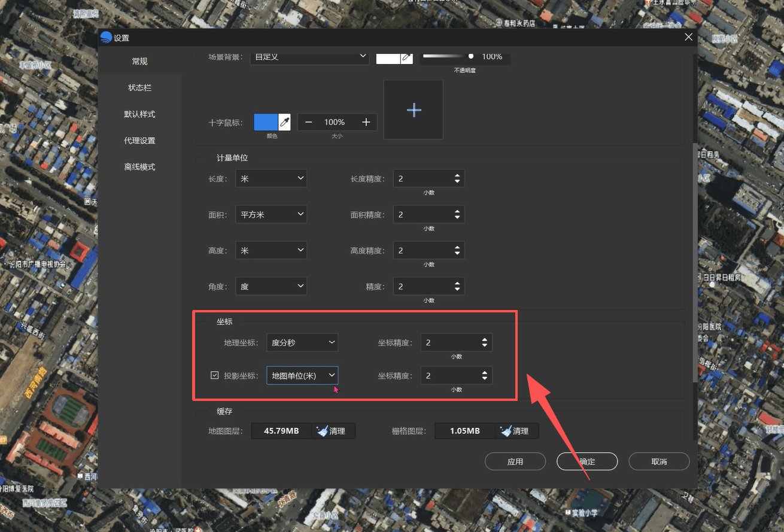
Task: Clear the 栅格图层 cache with 清理
Action: pos(517,431)
